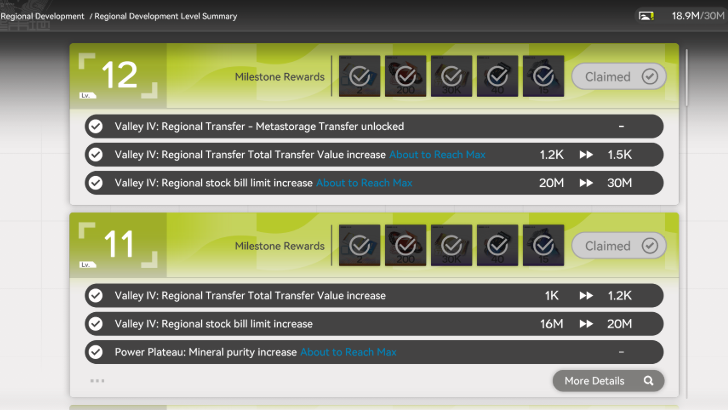Click checkmark on Power Plateau Mineral purity row
The image size is (728, 410).
(x=96, y=352)
